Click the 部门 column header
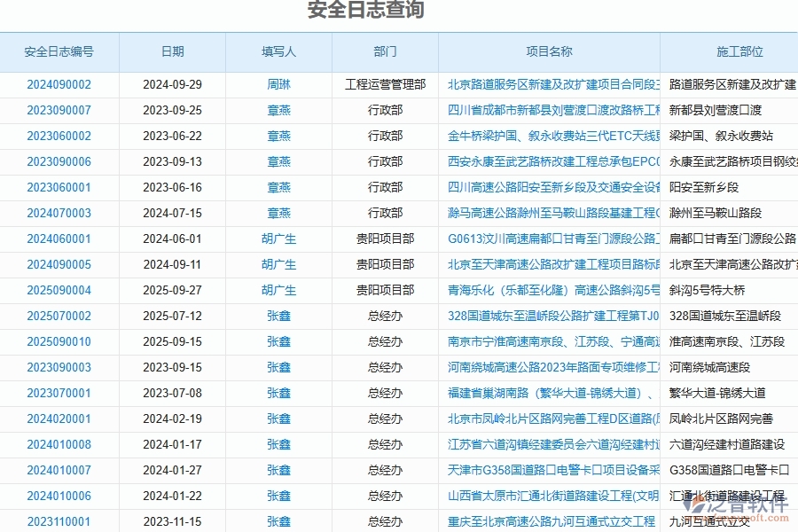This screenshot has height=532, width=798. (x=386, y=52)
